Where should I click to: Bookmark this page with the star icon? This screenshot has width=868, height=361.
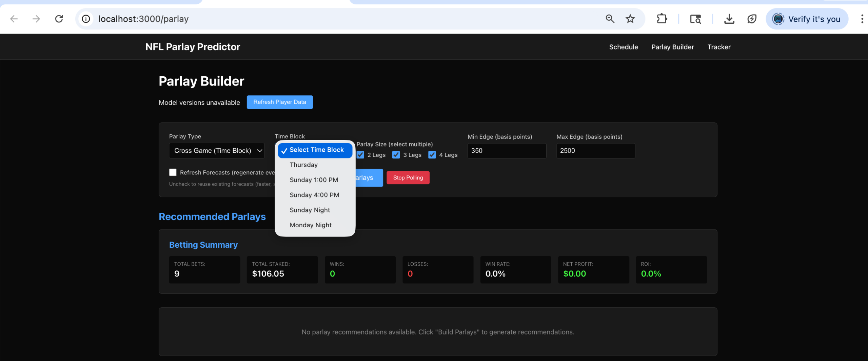point(630,19)
